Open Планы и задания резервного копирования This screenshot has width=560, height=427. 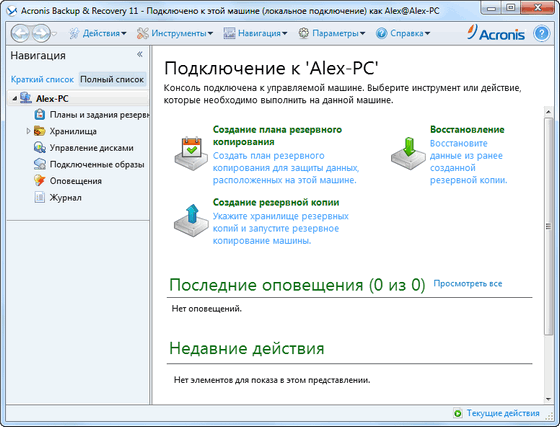(x=99, y=115)
